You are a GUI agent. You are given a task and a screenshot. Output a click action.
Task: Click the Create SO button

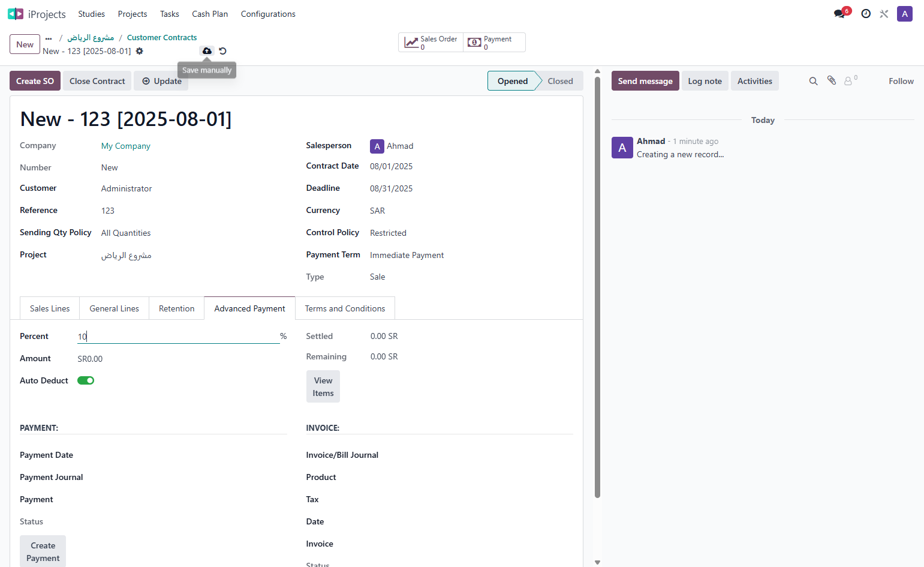(x=35, y=81)
